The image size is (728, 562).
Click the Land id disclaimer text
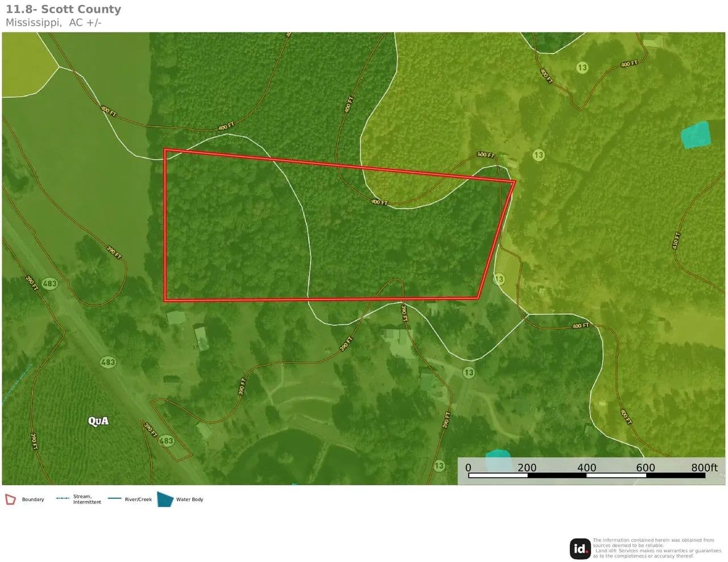[656, 548]
